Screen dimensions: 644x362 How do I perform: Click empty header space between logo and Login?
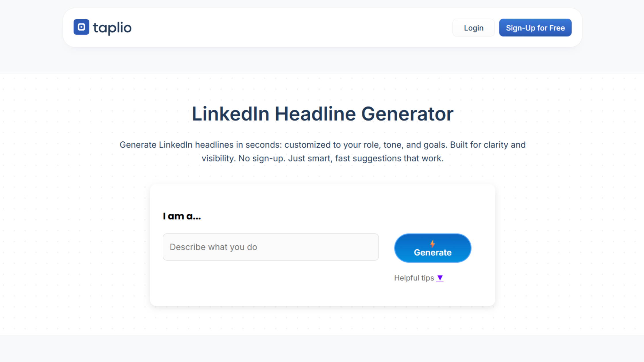287,28
